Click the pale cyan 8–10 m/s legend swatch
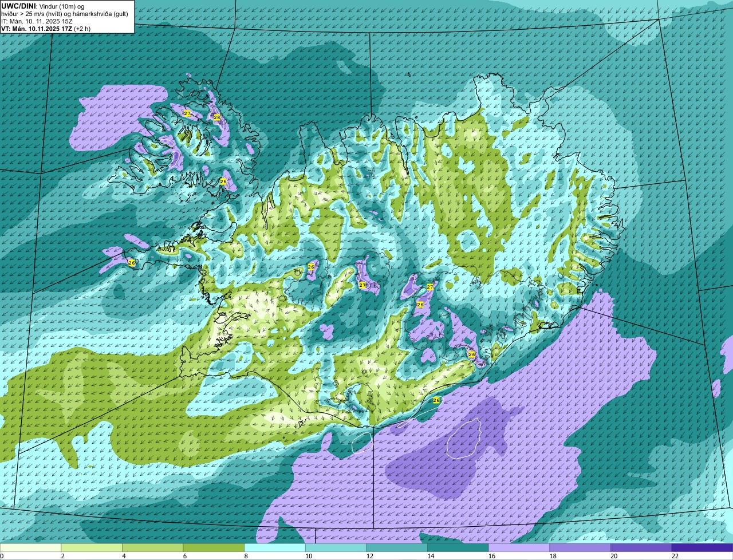The image size is (733, 560). coord(275,547)
